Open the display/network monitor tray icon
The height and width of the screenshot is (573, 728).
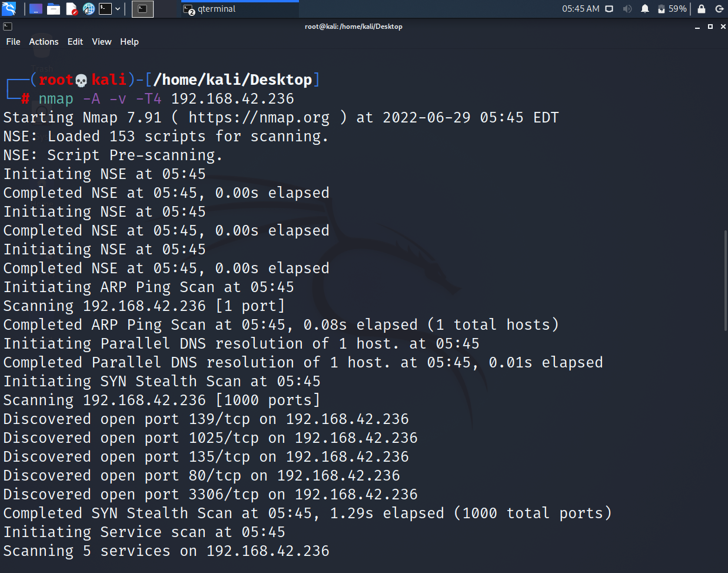point(609,9)
